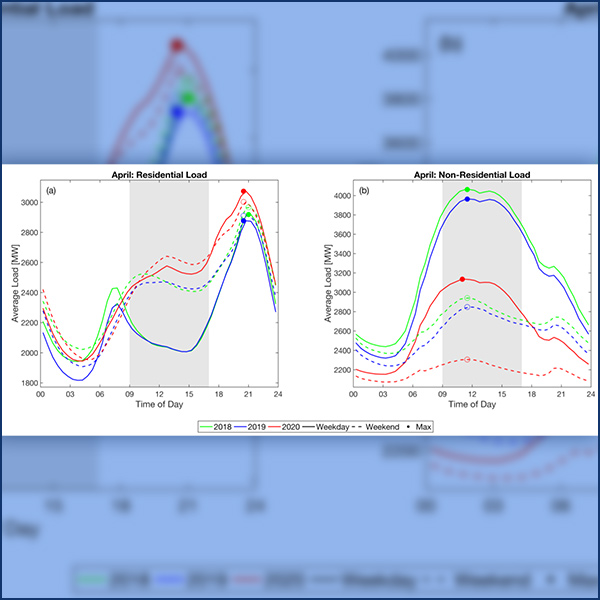
Task: Click the green max marker on Residential Load chart
Action: [x=248, y=214]
